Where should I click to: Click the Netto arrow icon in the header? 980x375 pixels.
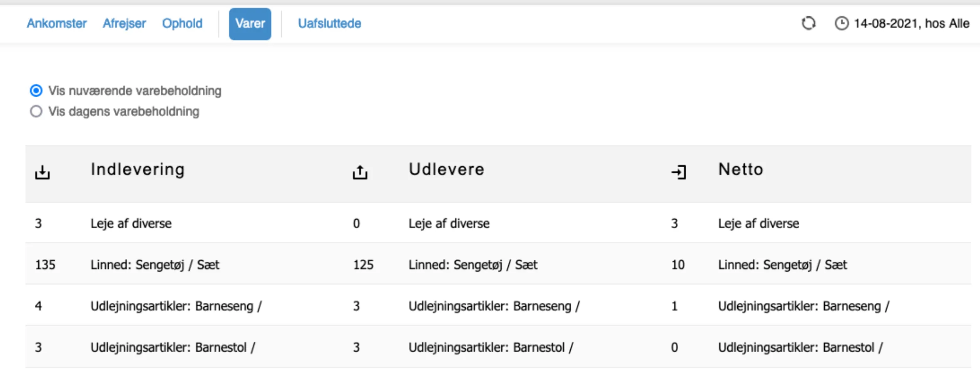tap(679, 171)
